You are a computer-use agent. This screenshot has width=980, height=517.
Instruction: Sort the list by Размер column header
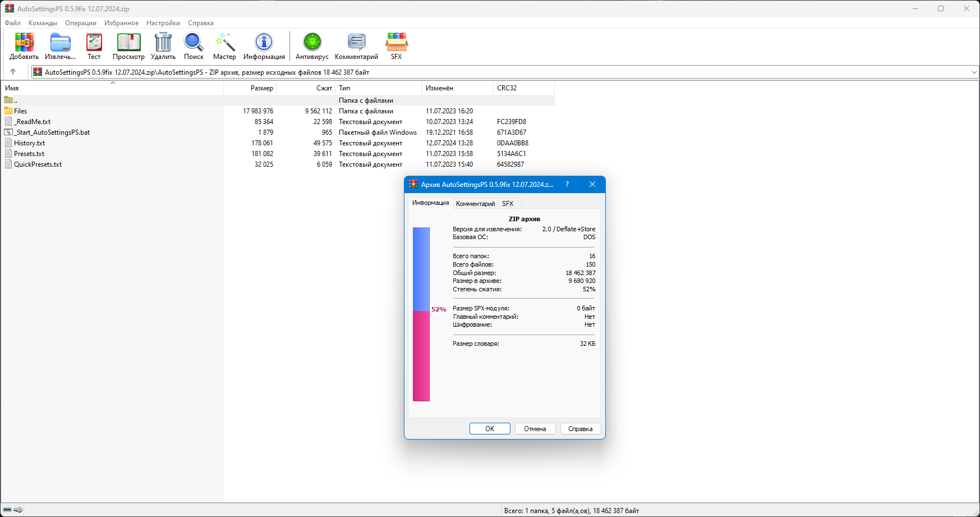250,88
